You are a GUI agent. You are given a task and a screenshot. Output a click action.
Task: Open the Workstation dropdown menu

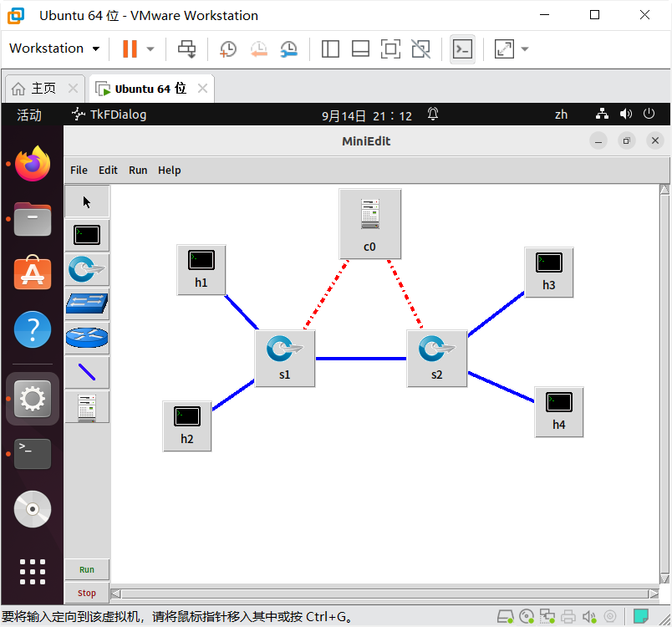pos(54,48)
